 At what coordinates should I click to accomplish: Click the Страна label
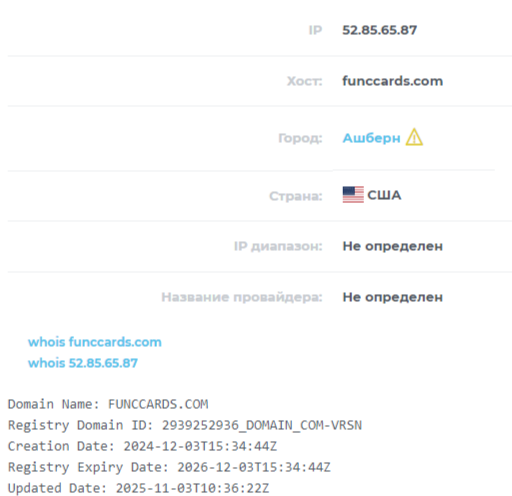click(296, 196)
